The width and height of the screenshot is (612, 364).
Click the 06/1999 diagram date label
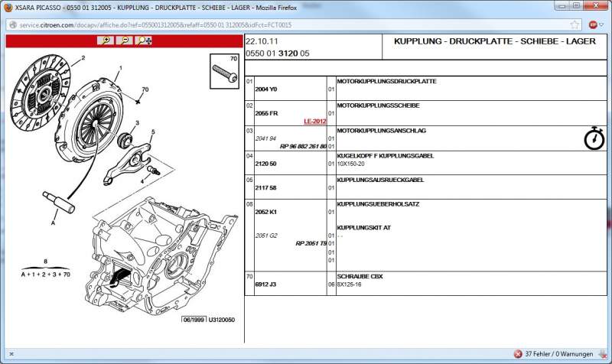[x=194, y=320]
